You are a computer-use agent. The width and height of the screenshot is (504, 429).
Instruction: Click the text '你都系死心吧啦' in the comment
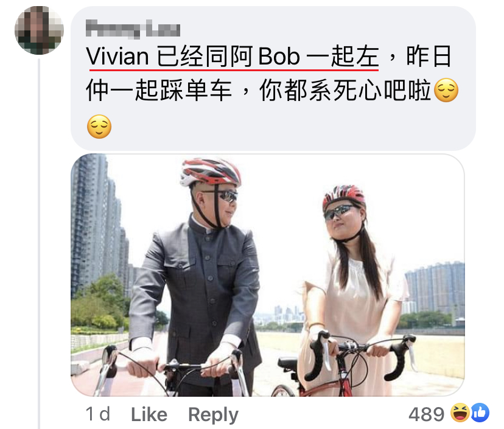(x=345, y=91)
